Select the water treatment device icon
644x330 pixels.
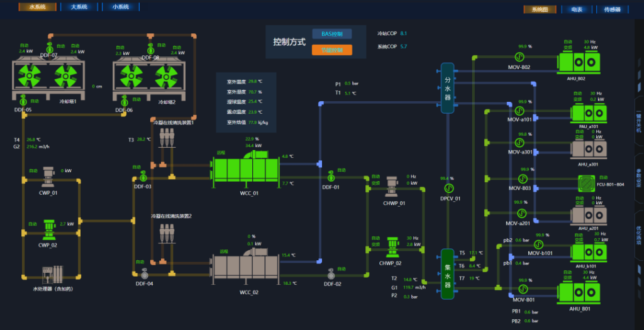[53, 275]
